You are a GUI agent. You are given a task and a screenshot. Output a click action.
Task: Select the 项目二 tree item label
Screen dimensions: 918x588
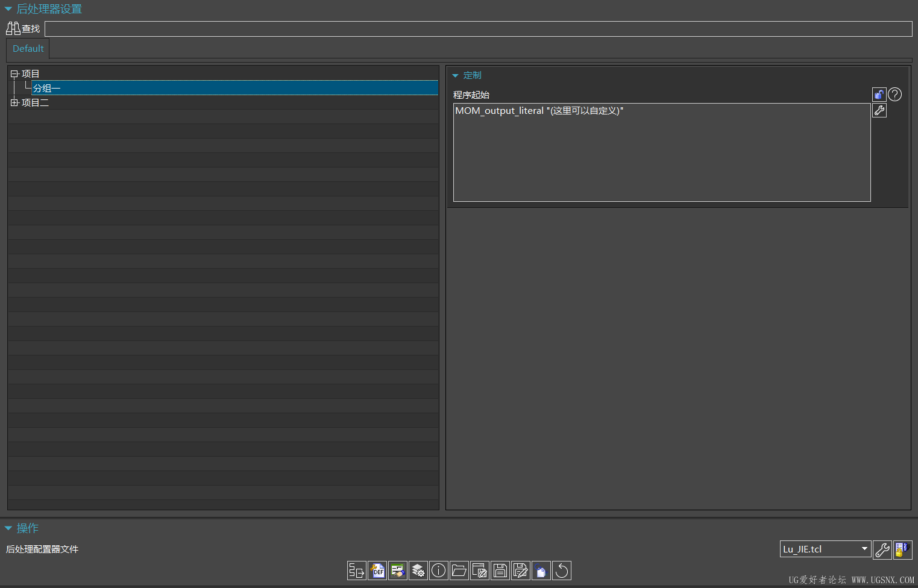[x=35, y=103]
